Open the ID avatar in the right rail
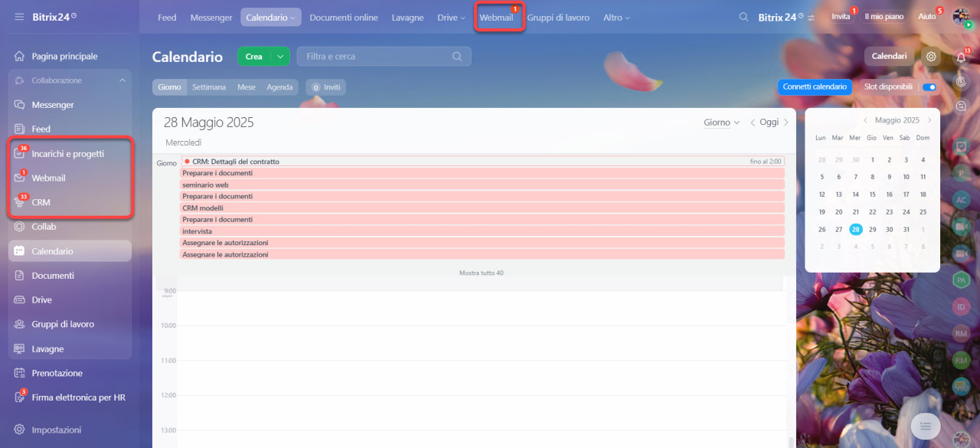The width and height of the screenshot is (980, 448). pos(962,307)
